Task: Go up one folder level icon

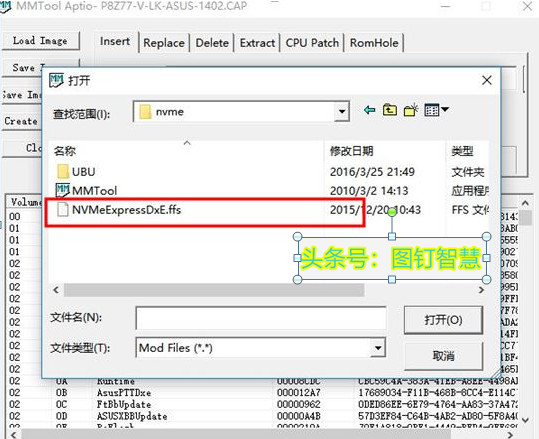Action: (390, 110)
